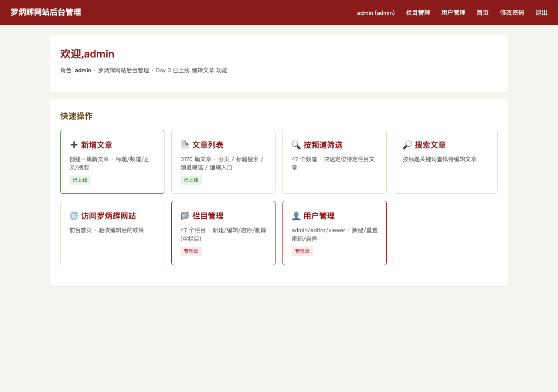Click the 罗炳辉网站后台管理 site title
The width and height of the screenshot is (558, 392).
46,12
